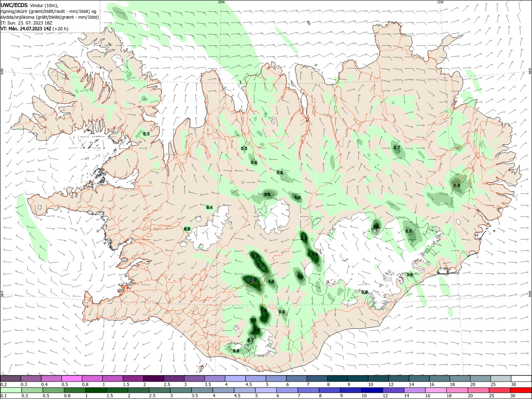Pick the bright red rain swatch labeled 30
532x399 pixels.
[520, 390]
